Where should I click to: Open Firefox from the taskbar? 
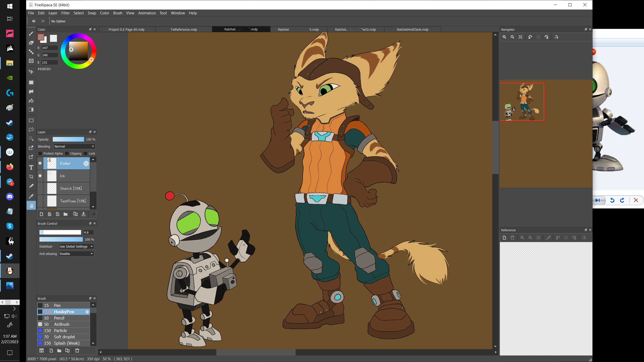[x=10, y=167]
